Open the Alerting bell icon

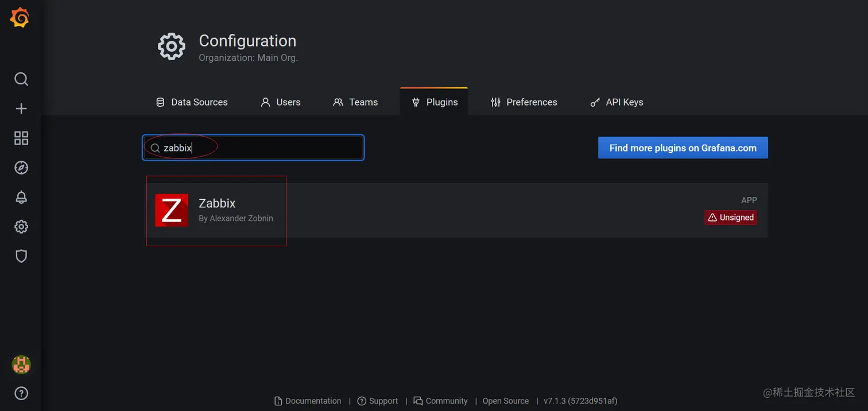21,197
